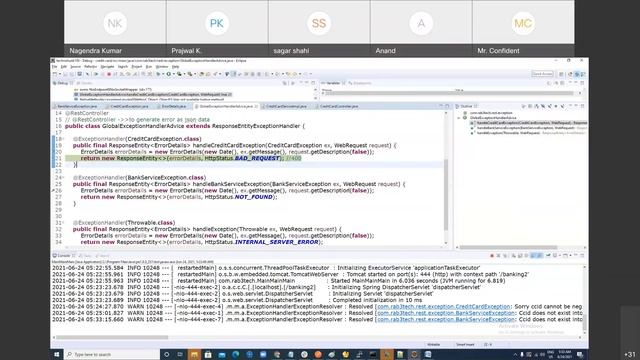Click the HttpStatus.NOT_FOUND text on line 27
The image size is (640, 360).
pyautogui.click(x=239, y=197)
